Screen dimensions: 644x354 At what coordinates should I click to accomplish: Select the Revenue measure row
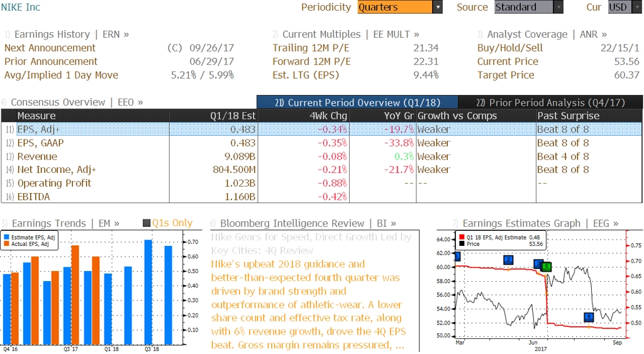[321, 157]
